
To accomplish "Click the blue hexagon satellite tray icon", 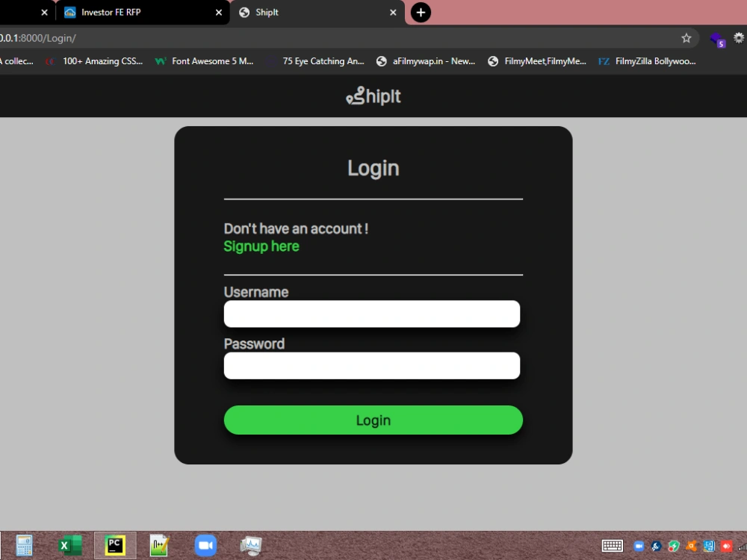I will 656,547.
